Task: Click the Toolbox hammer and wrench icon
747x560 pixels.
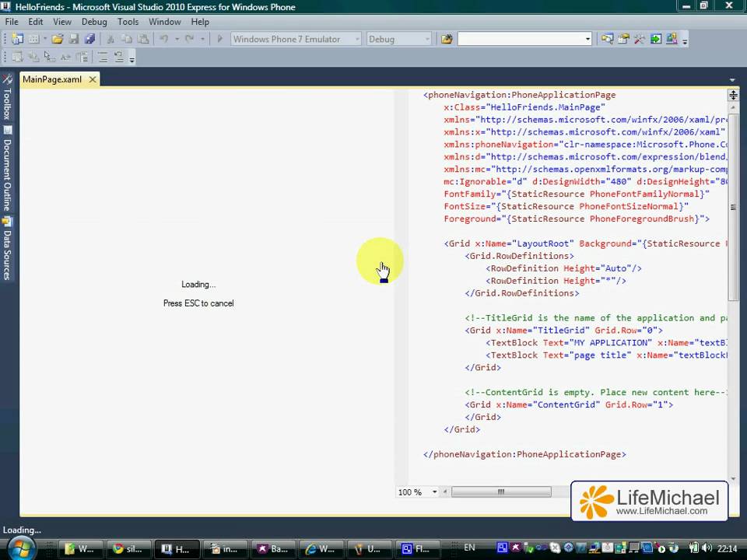Action: pyautogui.click(x=640, y=39)
